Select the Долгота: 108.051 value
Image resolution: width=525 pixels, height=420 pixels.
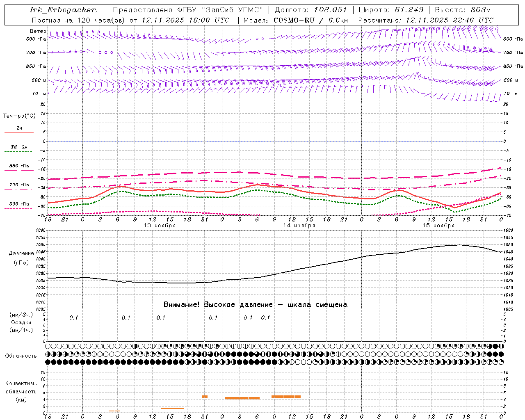point(310,10)
